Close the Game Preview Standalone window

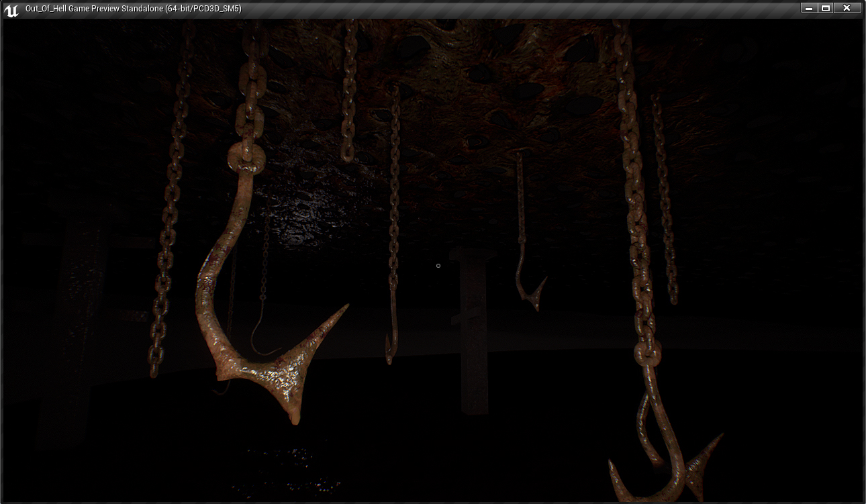pos(847,8)
